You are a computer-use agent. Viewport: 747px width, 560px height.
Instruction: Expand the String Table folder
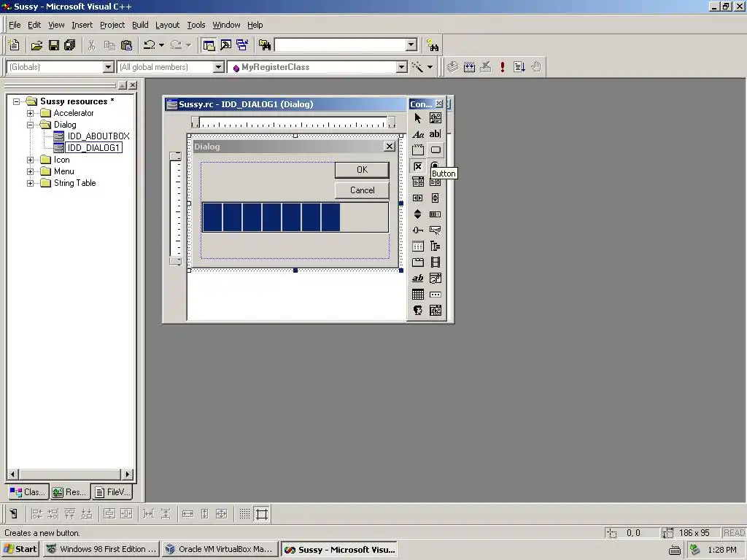click(31, 183)
